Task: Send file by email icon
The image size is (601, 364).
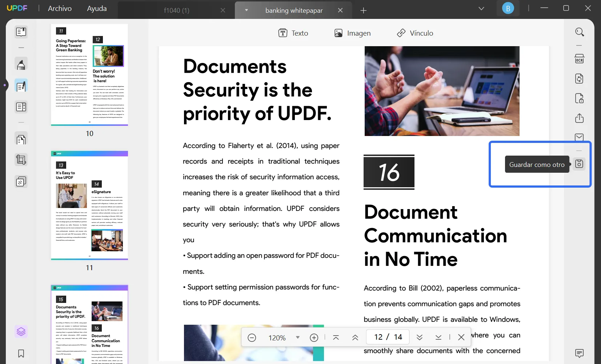Action: click(x=580, y=137)
